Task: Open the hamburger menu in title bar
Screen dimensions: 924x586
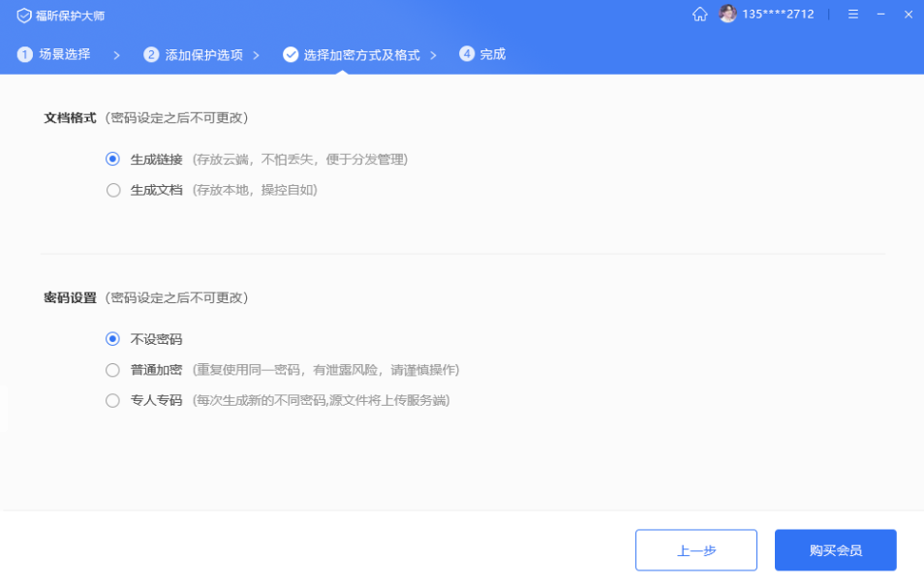Action: pyautogui.click(x=852, y=15)
